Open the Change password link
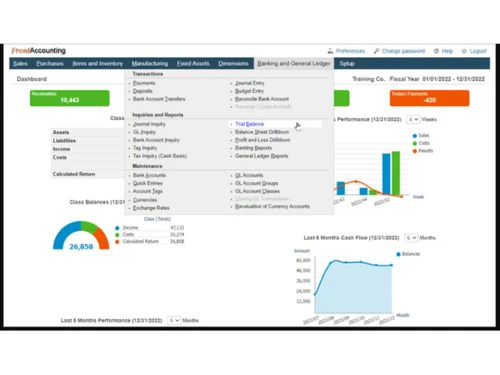500x375 pixels. coord(403,51)
